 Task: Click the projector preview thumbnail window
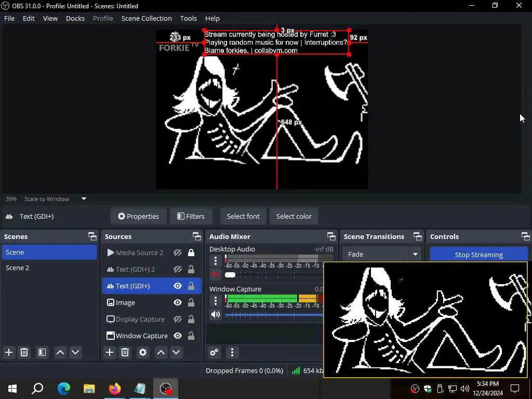425,320
